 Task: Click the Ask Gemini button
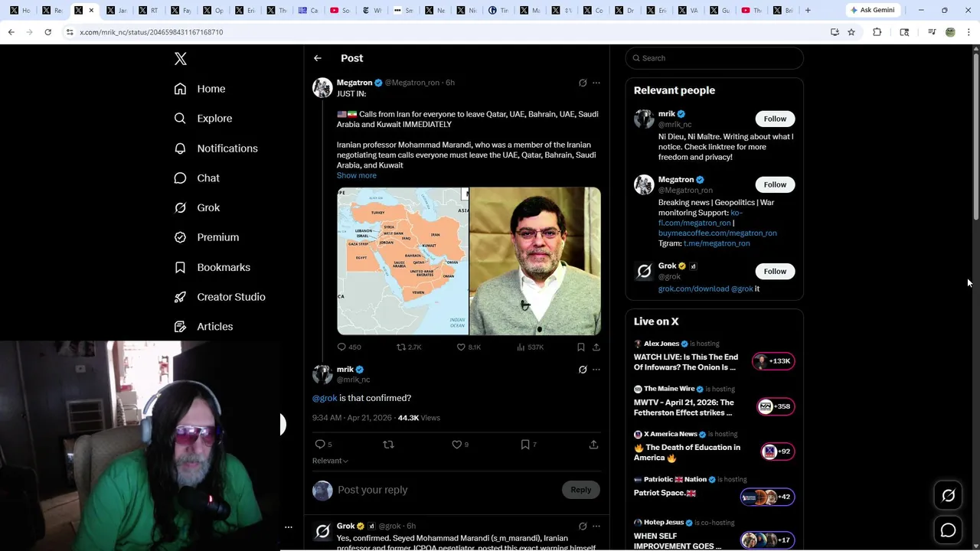[873, 10]
